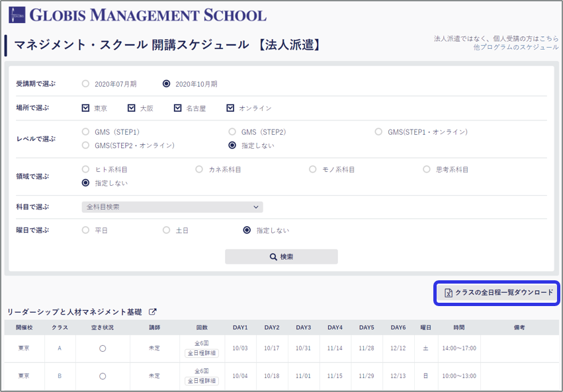Click DAY3 date 11/01 cell
Image resolution: width=563 pixels, height=392 pixels.
tap(304, 376)
